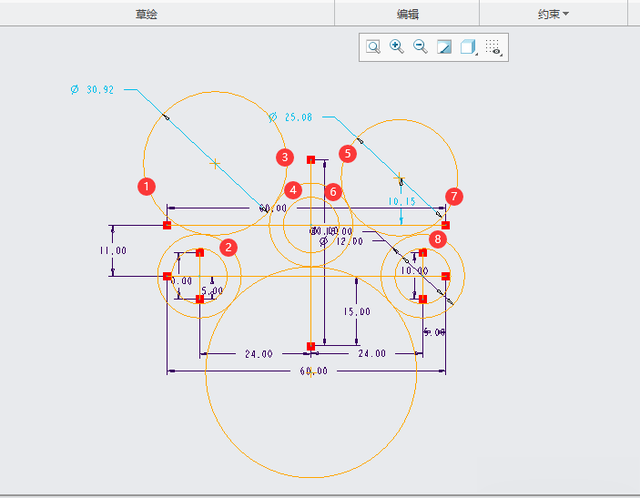The height and width of the screenshot is (498, 640).
Task: Click the 编辑 ribbon group label
Action: click(x=408, y=14)
